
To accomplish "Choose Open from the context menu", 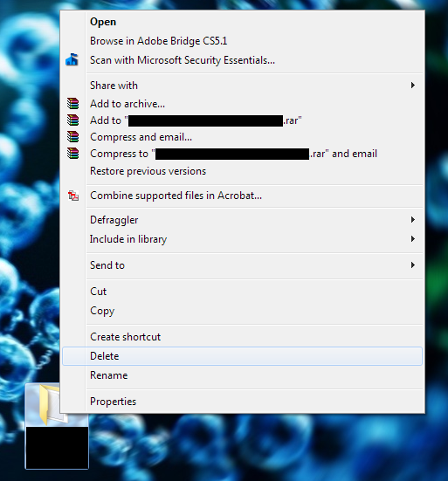I will tap(243, 22).
